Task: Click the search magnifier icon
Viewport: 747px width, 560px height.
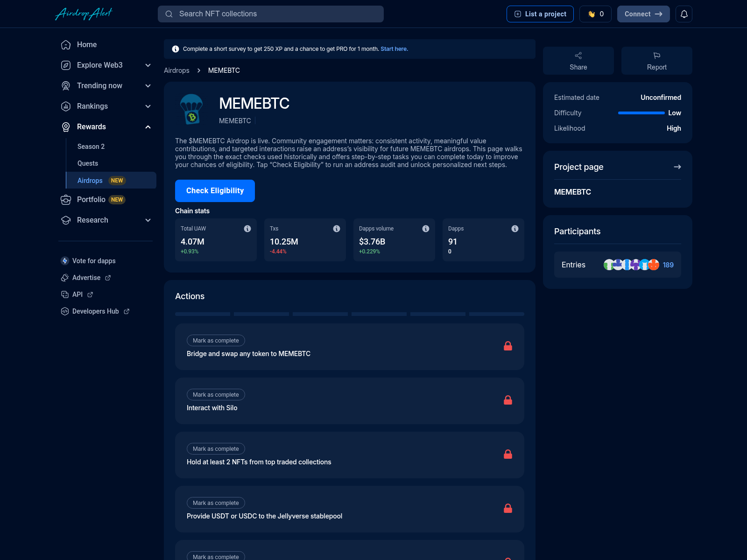Action: pos(169,14)
